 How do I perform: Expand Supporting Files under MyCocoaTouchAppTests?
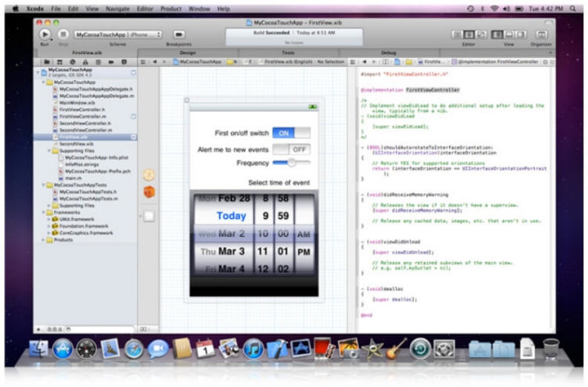(49, 206)
